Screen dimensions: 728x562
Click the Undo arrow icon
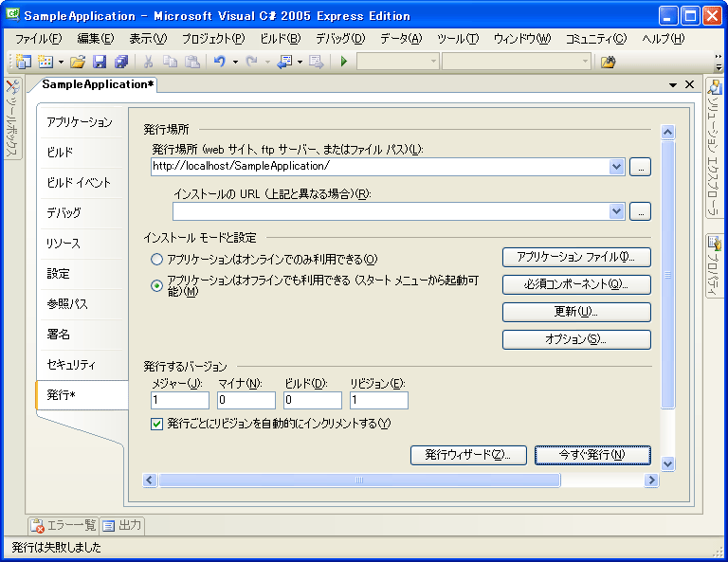tap(220, 62)
